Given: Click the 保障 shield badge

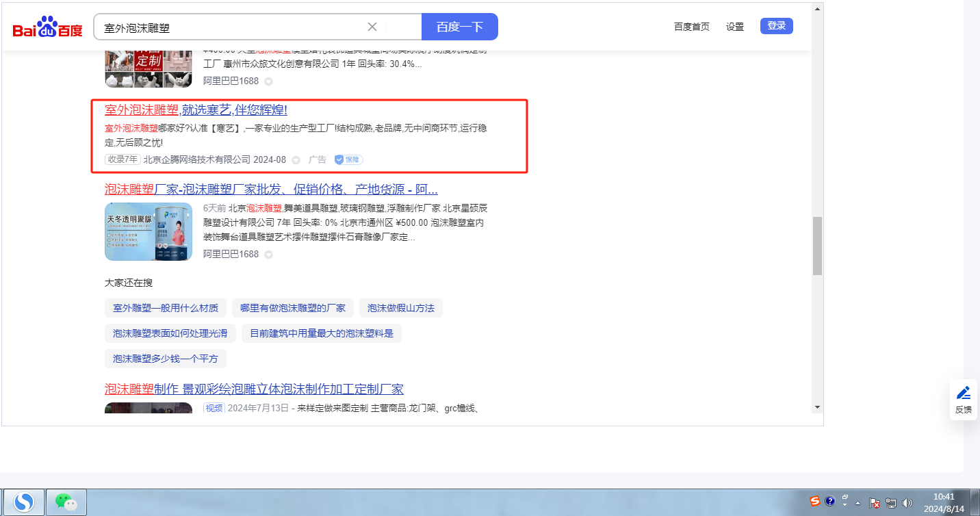Looking at the screenshot, I should click(348, 159).
